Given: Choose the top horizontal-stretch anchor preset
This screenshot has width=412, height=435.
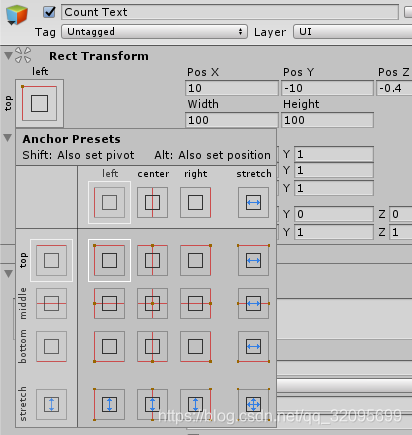Looking at the screenshot, I should click(253, 260).
